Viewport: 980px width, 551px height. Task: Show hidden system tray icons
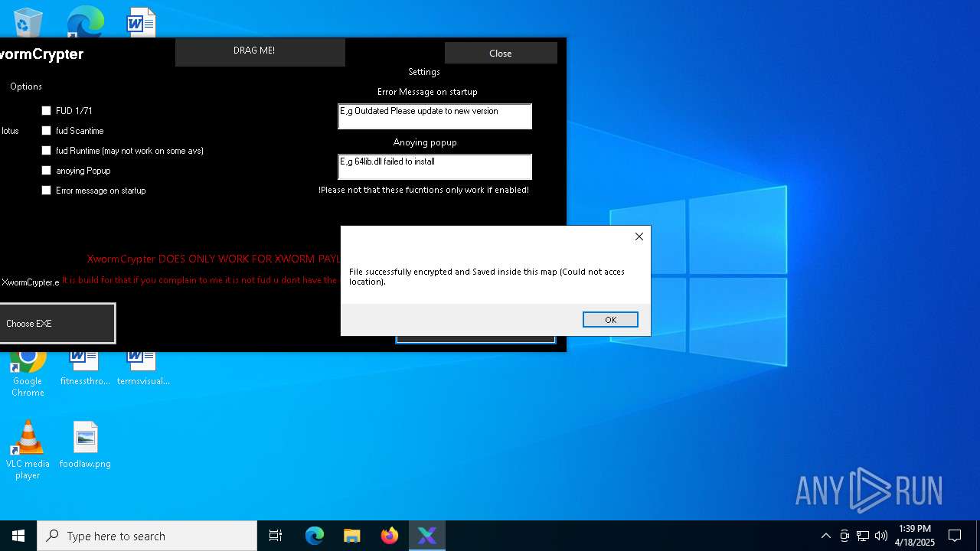825,536
